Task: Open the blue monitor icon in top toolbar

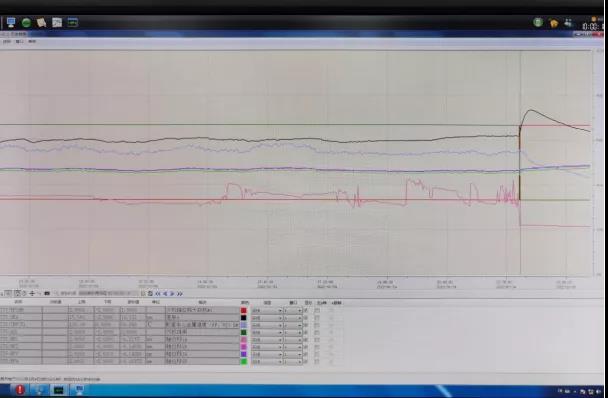Action: click(11, 22)
